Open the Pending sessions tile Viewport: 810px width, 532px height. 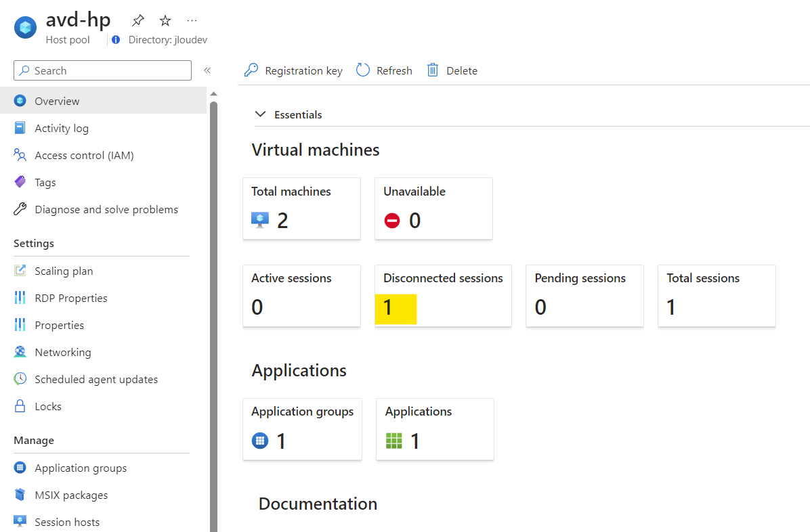pos(584,296)
